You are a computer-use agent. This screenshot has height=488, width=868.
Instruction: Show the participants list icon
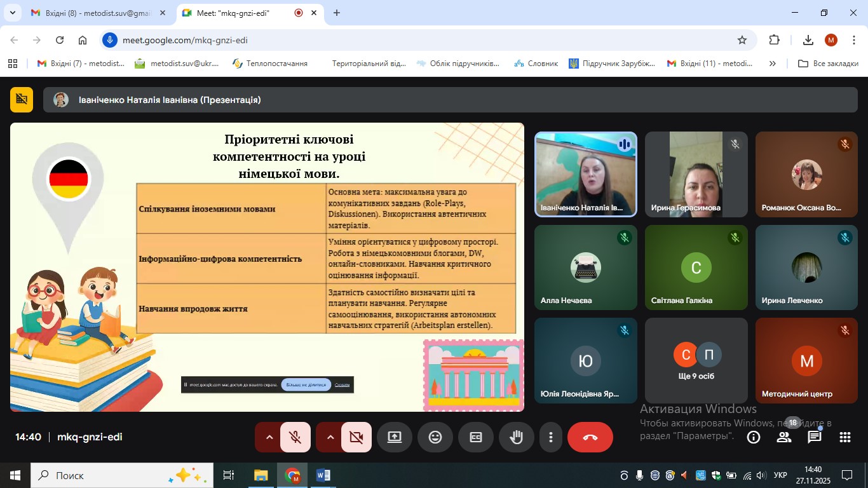784,437
